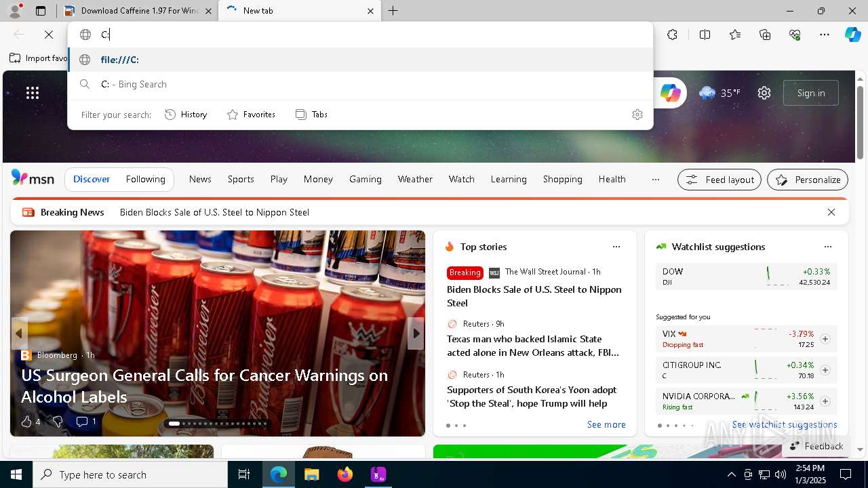The height and width of the screenshot is (488, 868).
Task: Open the Money category
Action: click(x=318, y=180)
